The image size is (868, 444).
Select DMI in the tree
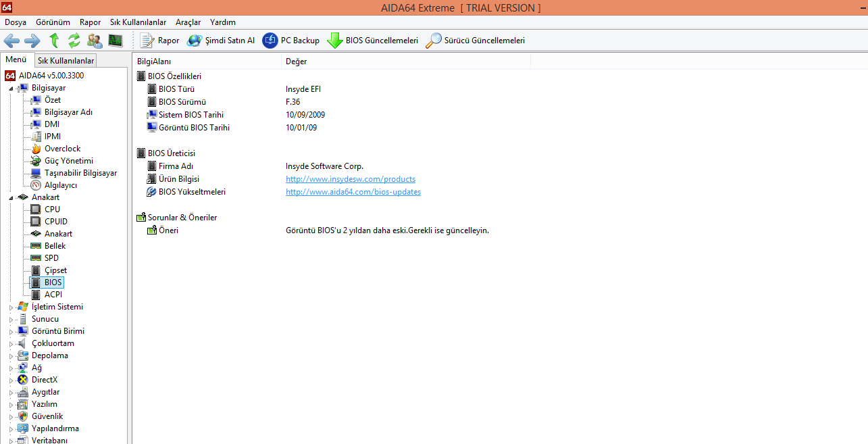click(x=52, y=124)
